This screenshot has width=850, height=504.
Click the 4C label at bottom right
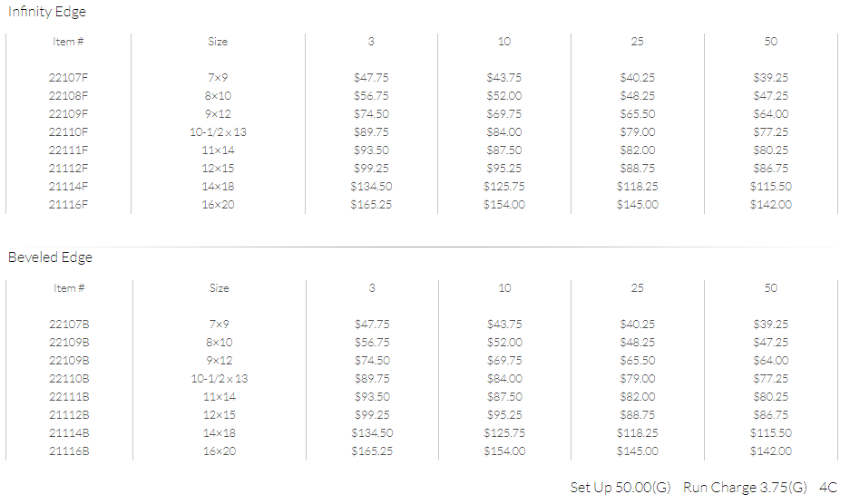point(827,487)
